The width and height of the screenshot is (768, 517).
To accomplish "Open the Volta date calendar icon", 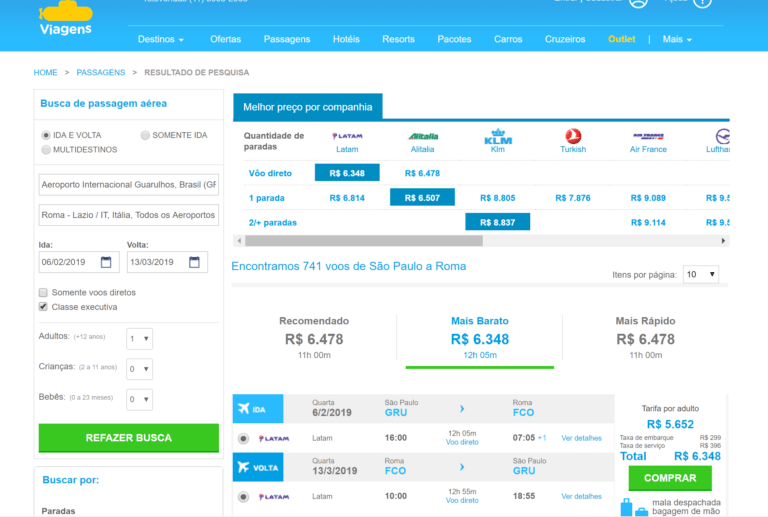I will coord(197,263).
